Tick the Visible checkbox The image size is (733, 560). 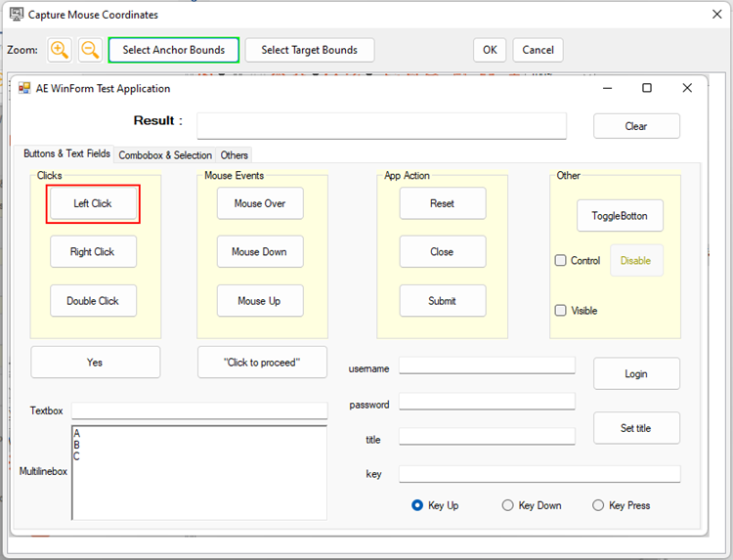point(561,311)
